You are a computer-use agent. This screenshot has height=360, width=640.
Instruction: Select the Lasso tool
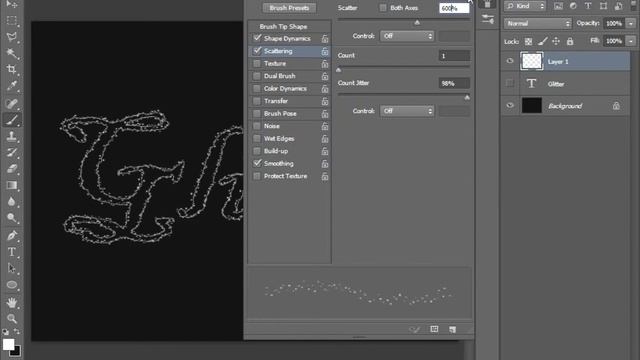[x=12, y=37]
